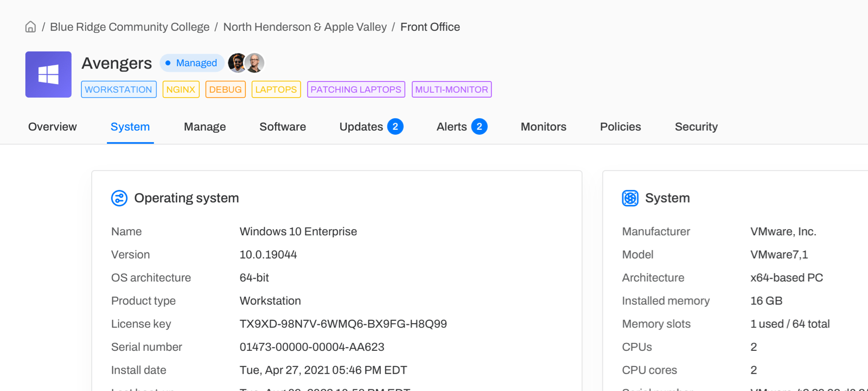Click the Manufacturer label
Image resolution: width=868 pixels, height=391 pixels.
pyautogui.click(x=656, y=231)
